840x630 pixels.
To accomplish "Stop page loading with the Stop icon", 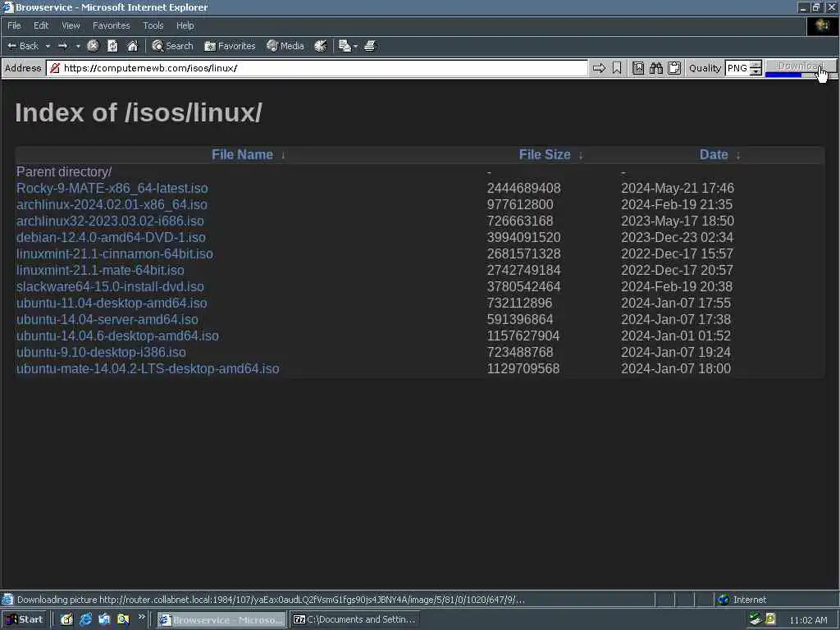I will (x=94, y=46).
